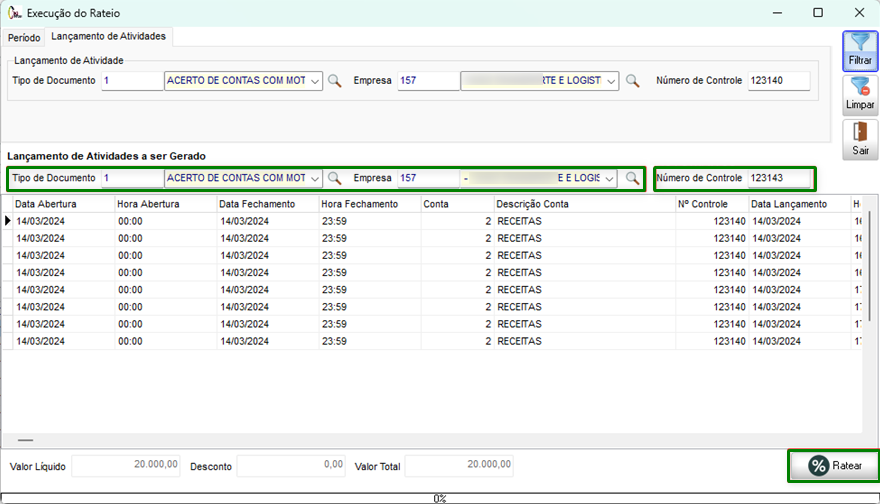Click Data Lançamento column header

pos(800,204)
